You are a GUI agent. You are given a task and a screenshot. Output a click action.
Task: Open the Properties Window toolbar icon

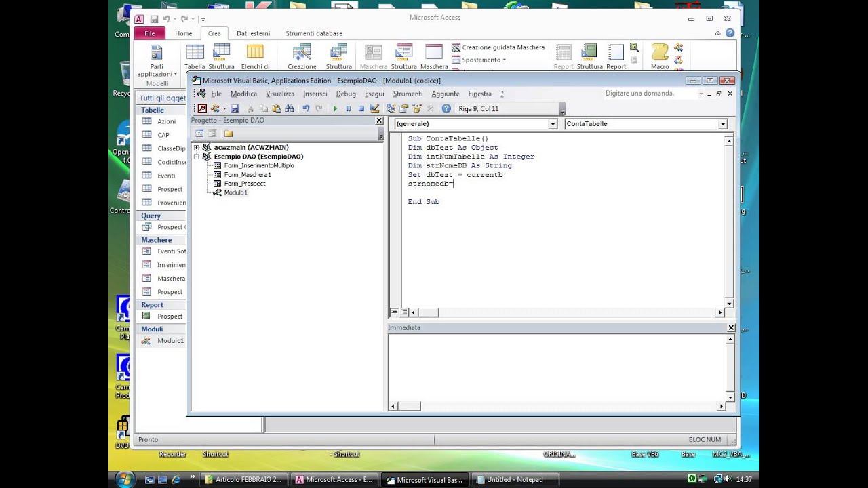click(x=404, y=108)
